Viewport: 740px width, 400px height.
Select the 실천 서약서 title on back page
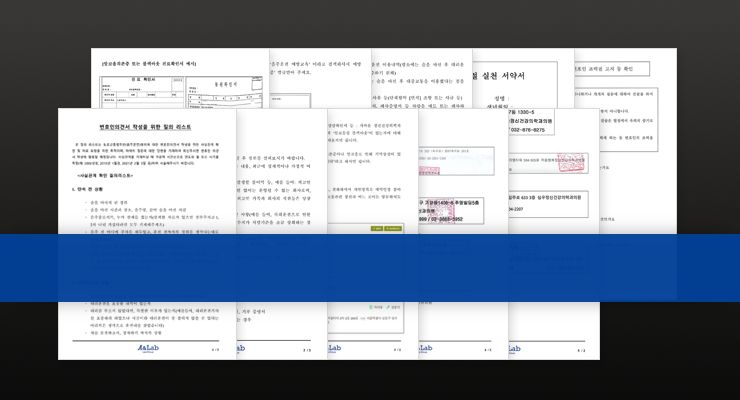coord(504,76)
